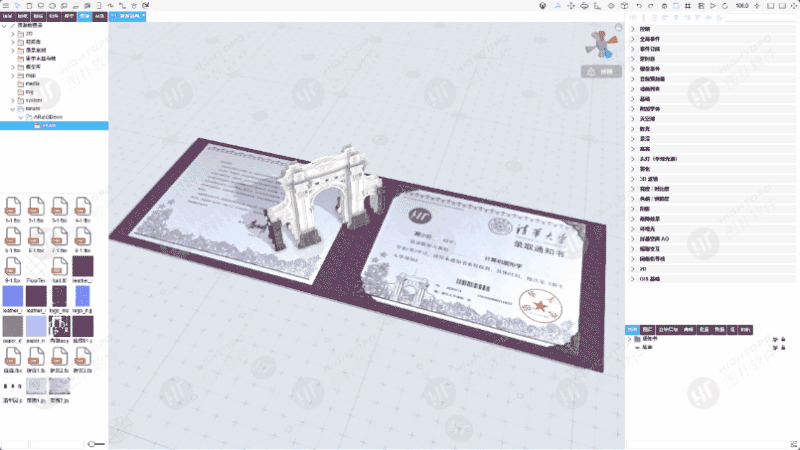Choose the polyline connector tool
The image size is (800, 450).
122,6
